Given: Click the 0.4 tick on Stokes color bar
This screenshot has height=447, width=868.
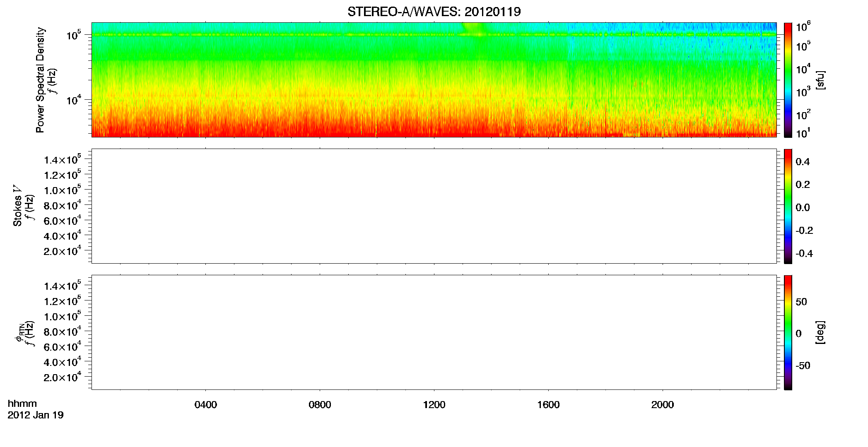Looking at the screenshot, I should coord(803,162).
